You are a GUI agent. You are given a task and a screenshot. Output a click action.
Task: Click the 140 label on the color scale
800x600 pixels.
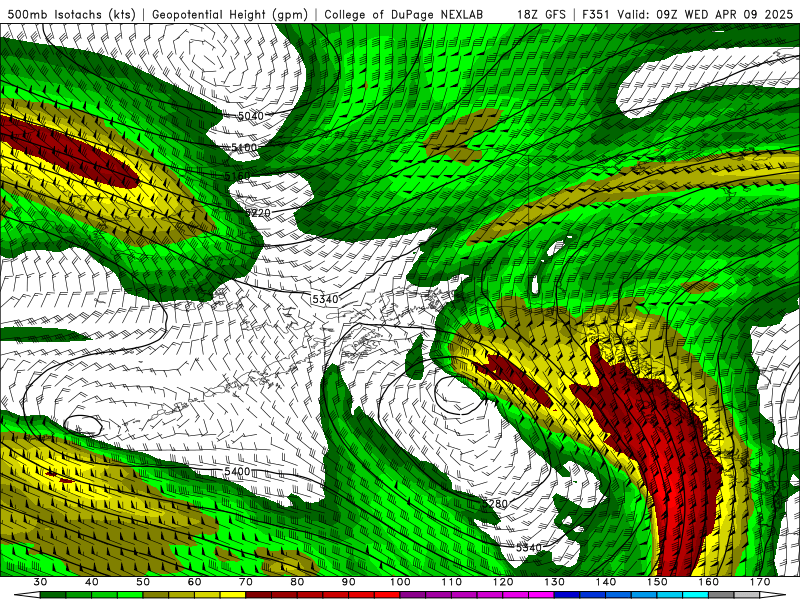click(606, 582)
